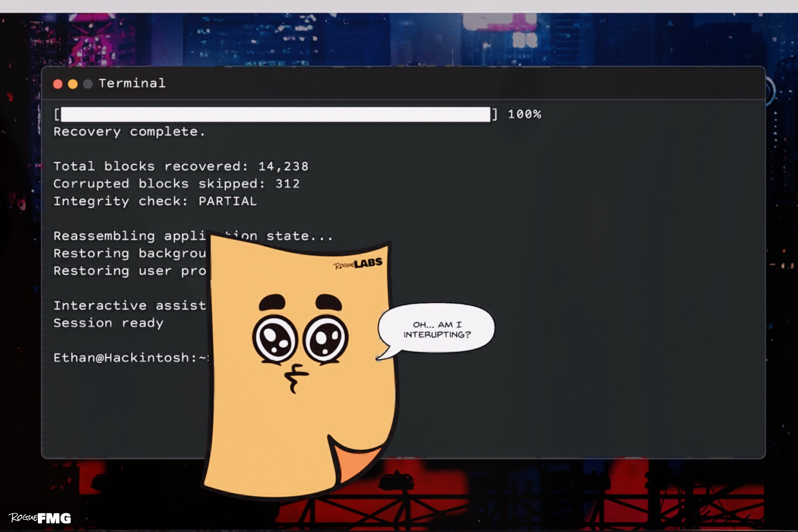
Task: Click the 'OH... AM I INTERUPTING?' speech bubble
Action: pos(436,330)
